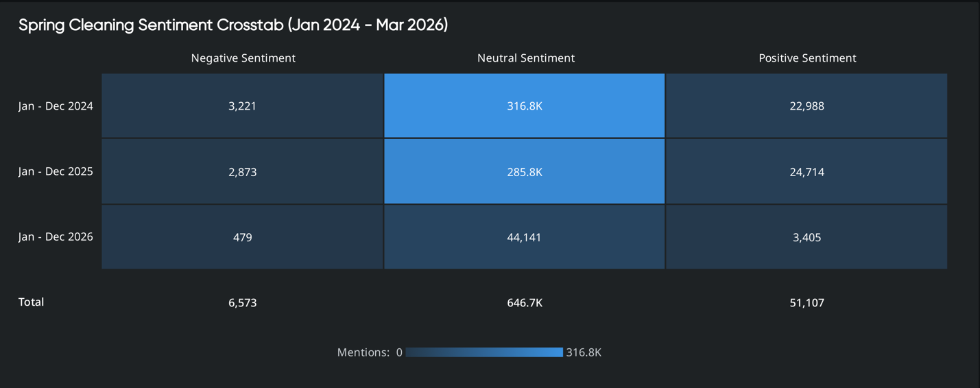Image resolution: width=980 pixels, height=388 pixels.
Task: Click the 3,221 negative mentions cell
Action: [x=242, y=106]
